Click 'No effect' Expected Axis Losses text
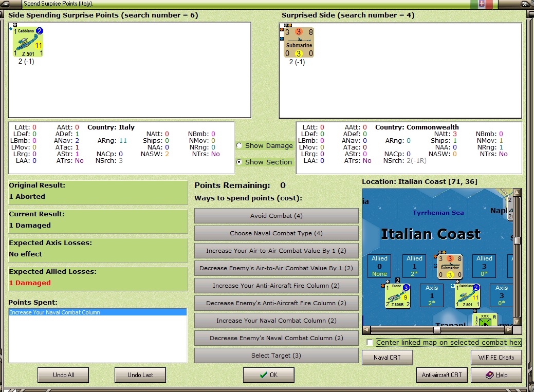 (26, 254)
